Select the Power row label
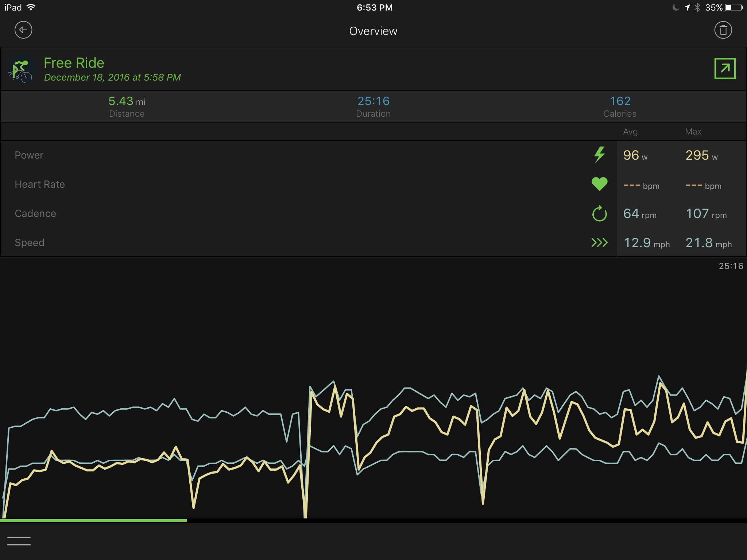The image size is (747, 560). click(x=29, y=155)
